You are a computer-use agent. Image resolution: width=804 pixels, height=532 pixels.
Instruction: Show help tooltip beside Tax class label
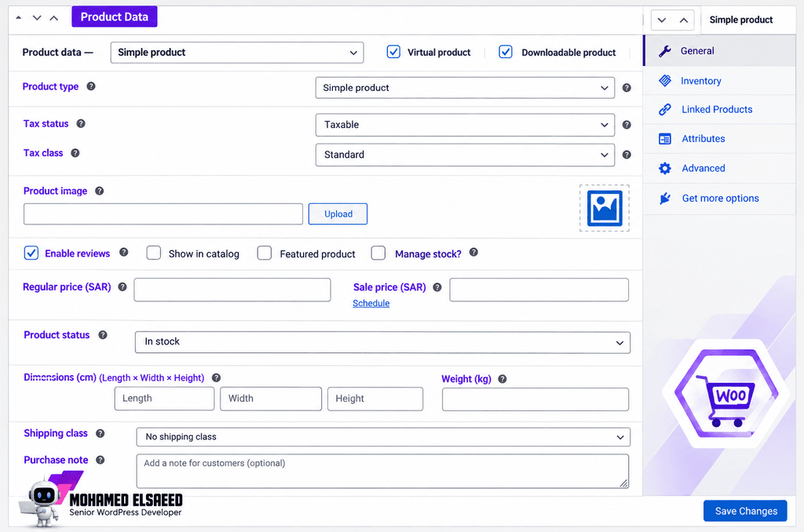pos(75,153)
